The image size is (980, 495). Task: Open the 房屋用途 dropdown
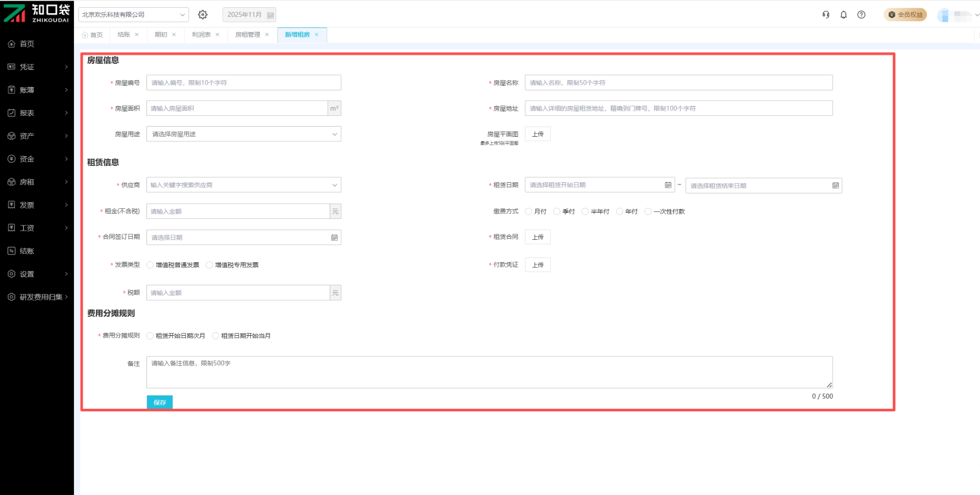(243, 134)
